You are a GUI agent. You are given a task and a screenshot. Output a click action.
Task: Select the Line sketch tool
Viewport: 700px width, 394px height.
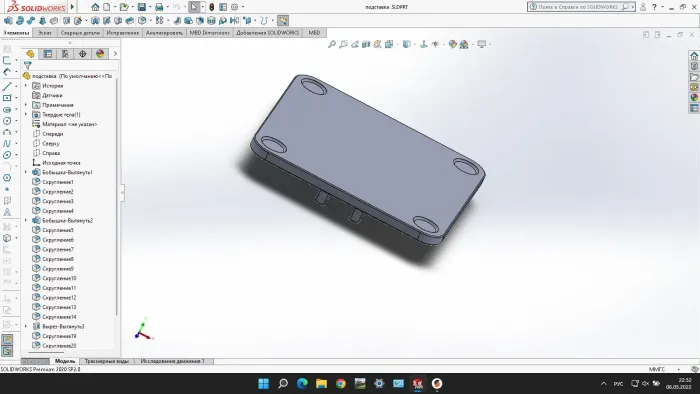pos(7,86)
